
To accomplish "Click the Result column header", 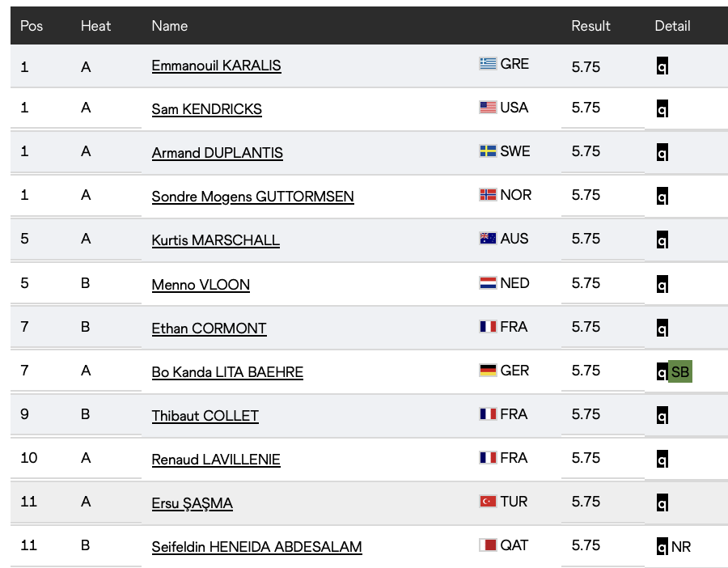I will click(590, 26).
